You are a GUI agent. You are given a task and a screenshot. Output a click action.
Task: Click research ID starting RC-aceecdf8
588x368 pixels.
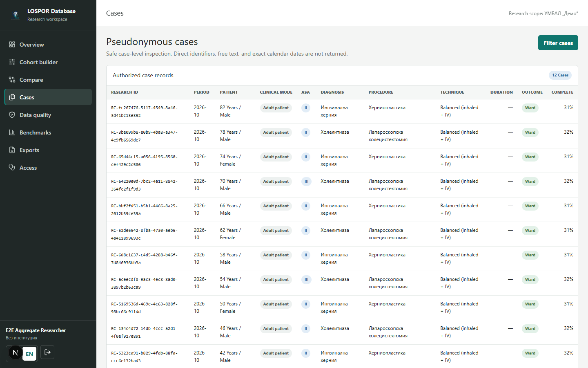[x=144, y=283]
